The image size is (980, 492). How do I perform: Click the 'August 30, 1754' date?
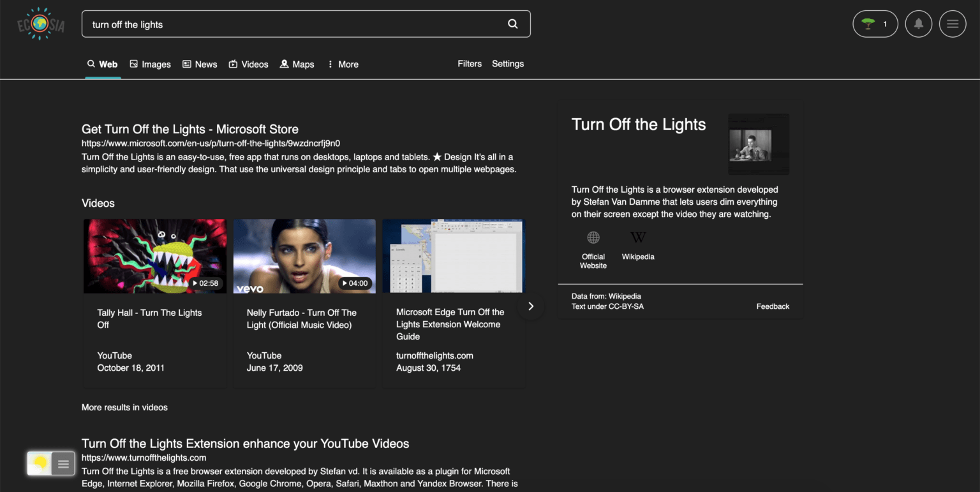pyautogui.click(x=428, y=368)
